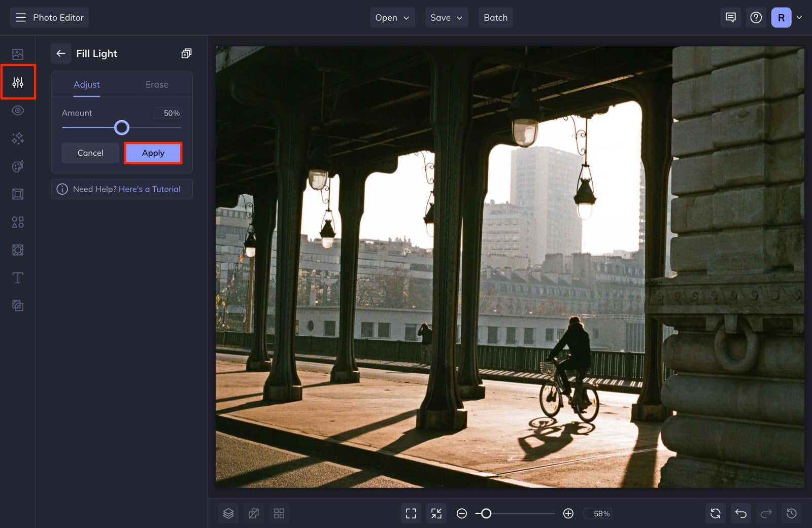The width and height of the screenshot is (812, 528).
Task: Select the AI Effects sparkle tool
Action: 18,138
